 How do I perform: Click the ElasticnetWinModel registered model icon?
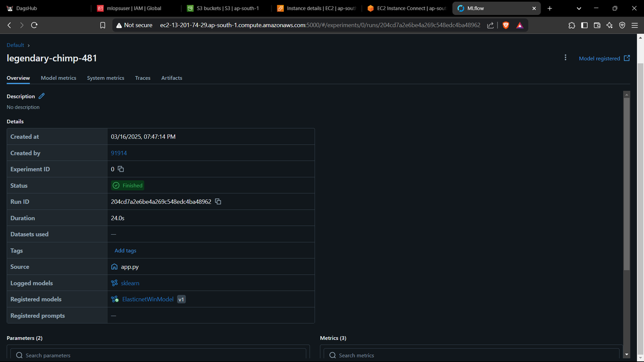[x=115, y=299]
